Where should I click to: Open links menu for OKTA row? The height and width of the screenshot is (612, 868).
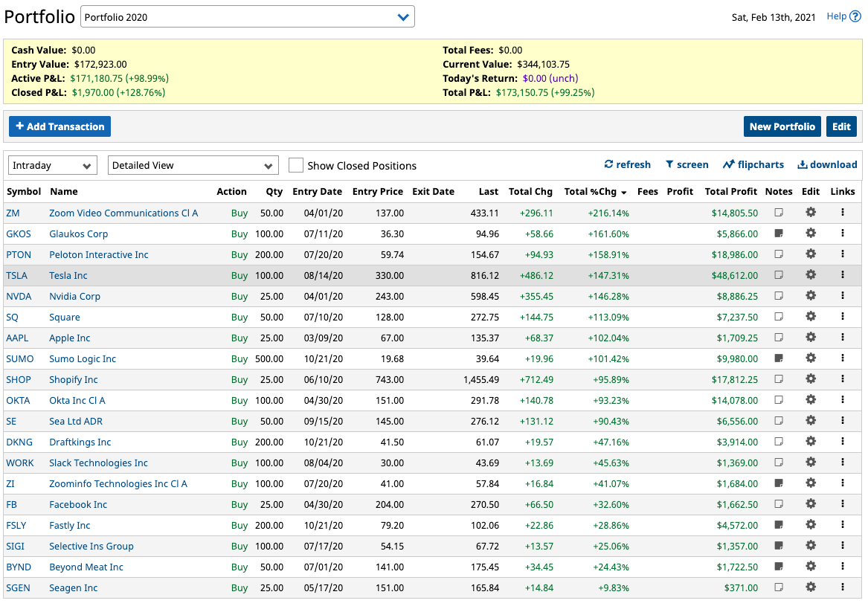(x=843, y=400)
